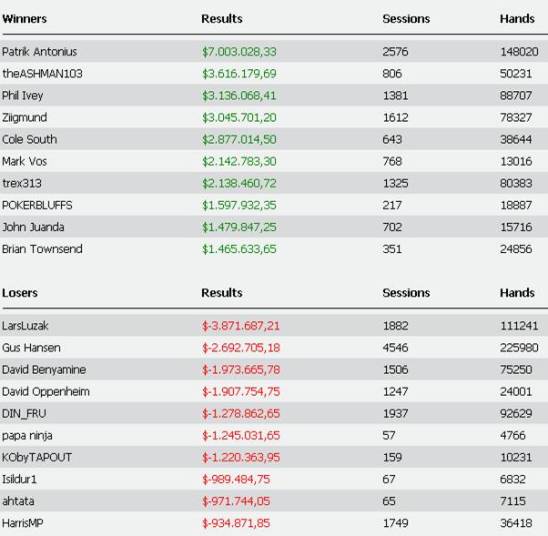Select the Patrik Antonius player name
548x536 pixels.
(39, 52)
